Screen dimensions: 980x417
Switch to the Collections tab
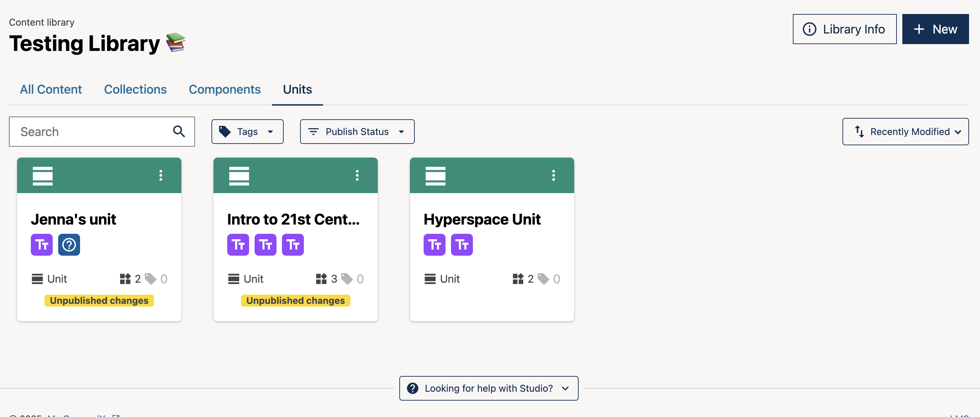click(x=135, y=89)
